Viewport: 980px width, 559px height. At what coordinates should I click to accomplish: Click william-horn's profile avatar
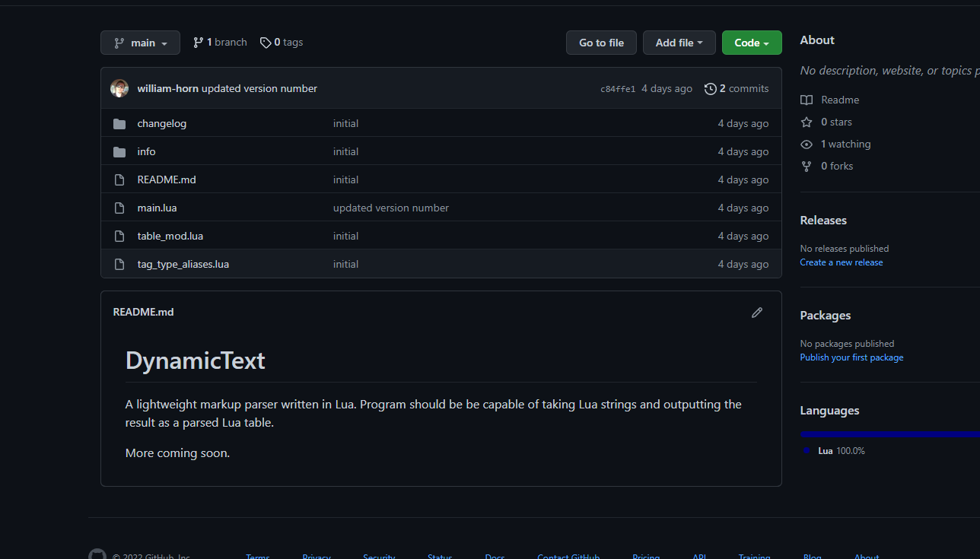119,88
